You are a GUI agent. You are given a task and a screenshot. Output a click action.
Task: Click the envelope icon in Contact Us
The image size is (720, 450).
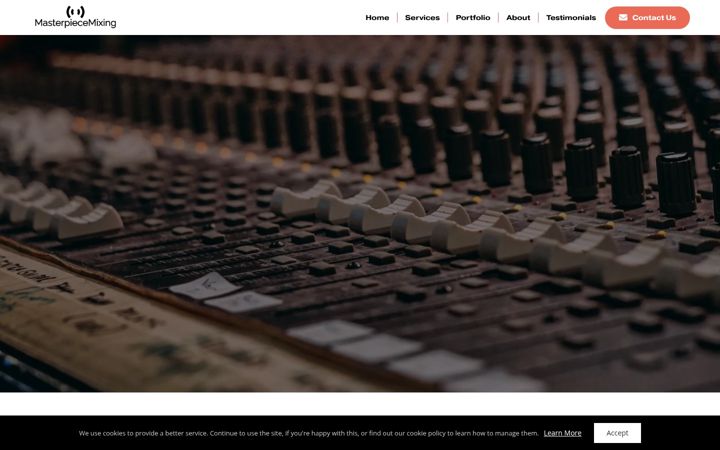[623, 17]
